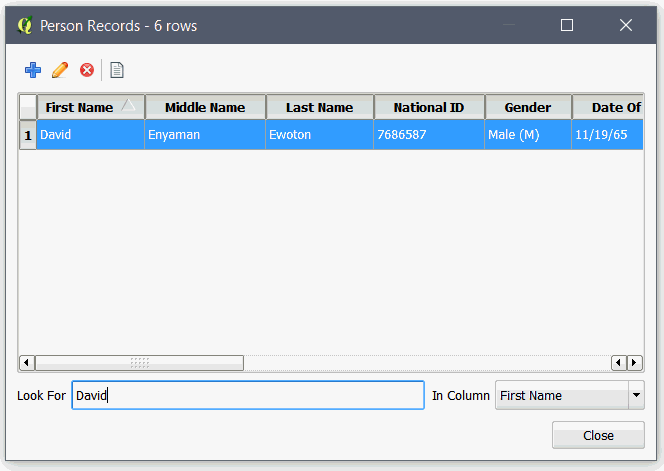
Task: Click the document view details icon
Action: (117, 70)
